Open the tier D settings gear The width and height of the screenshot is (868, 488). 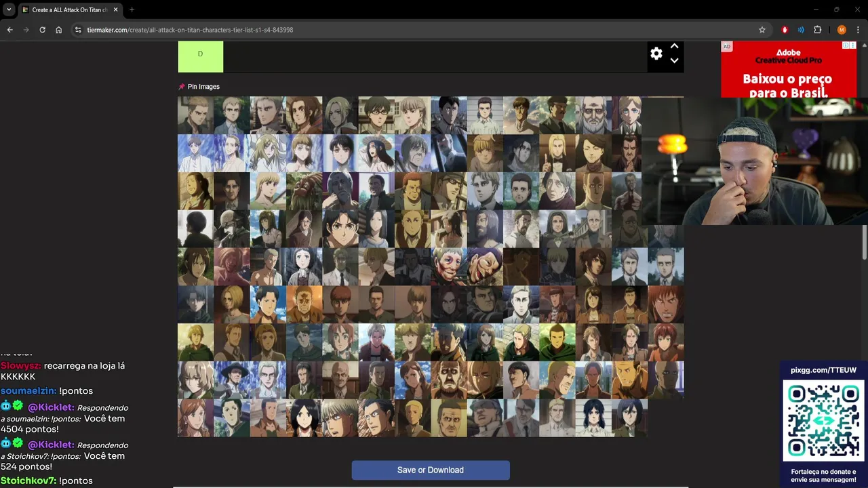coord(656,54)
